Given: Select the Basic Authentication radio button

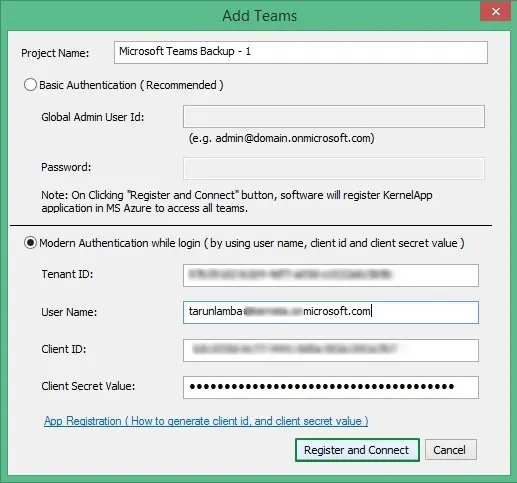Looking at the screenshot, I should click(30, 85).
